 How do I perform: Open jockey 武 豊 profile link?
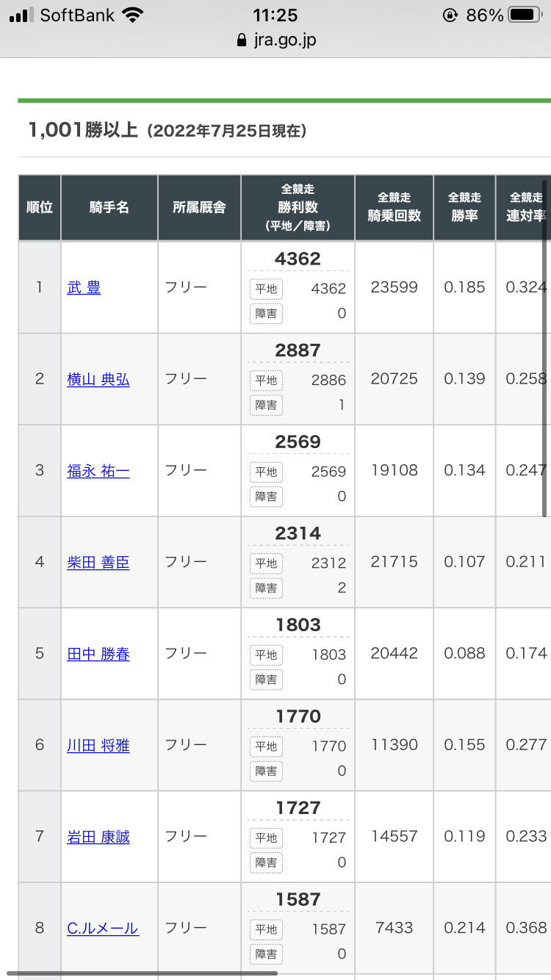point(84,288)
